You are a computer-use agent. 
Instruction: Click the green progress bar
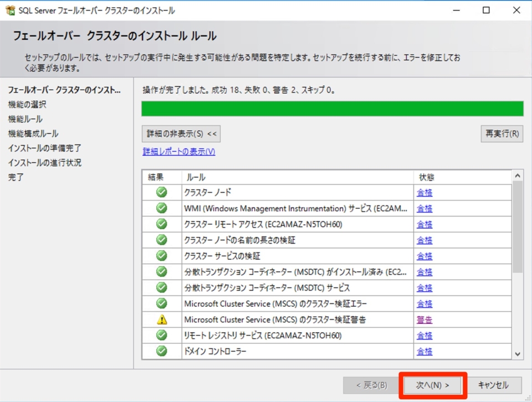(332, 109)
